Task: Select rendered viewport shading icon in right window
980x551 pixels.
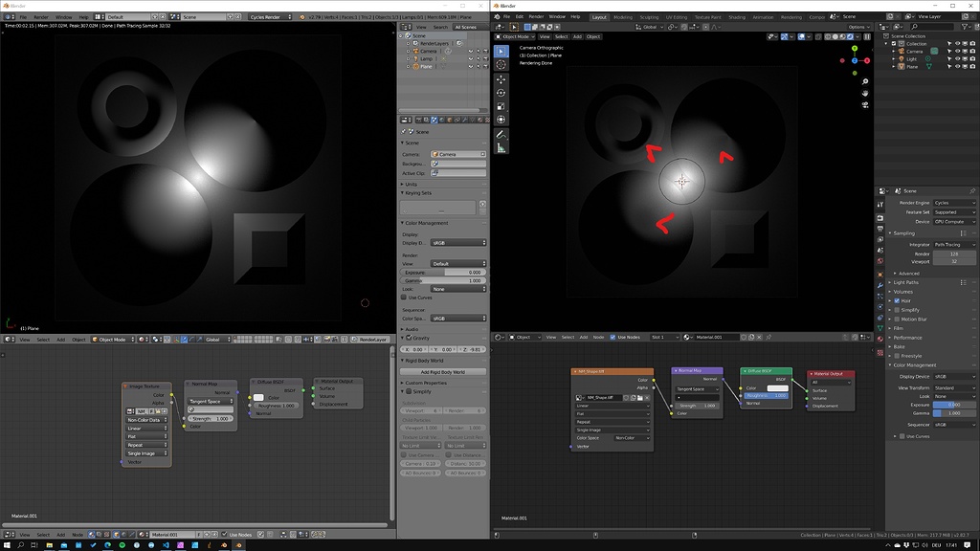Action: tap(850, 37)
